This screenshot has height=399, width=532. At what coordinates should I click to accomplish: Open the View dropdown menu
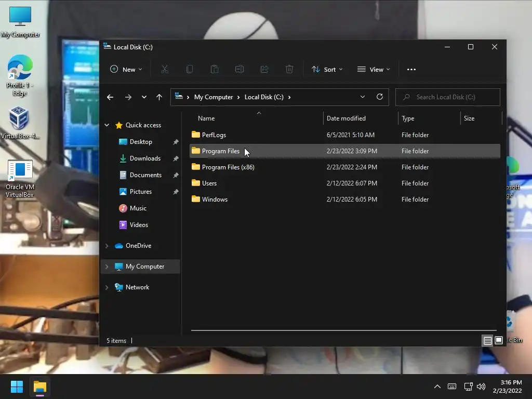point(374,69)
